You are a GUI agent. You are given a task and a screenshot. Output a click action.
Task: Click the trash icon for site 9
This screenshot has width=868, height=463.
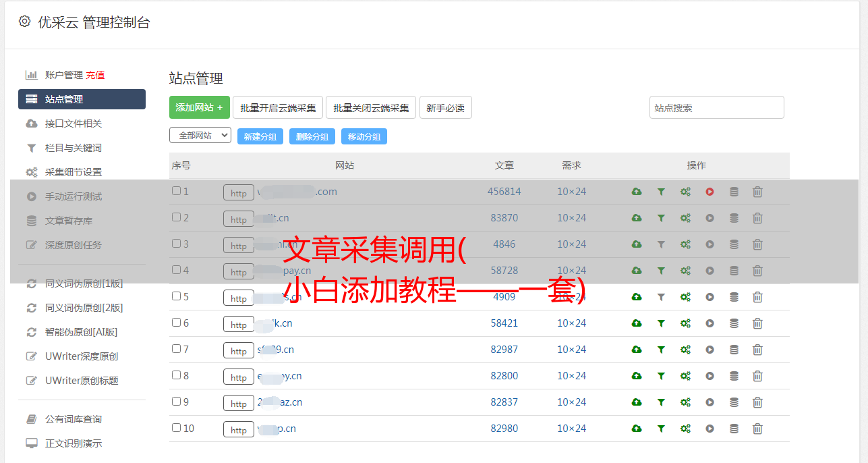[757, 402]
